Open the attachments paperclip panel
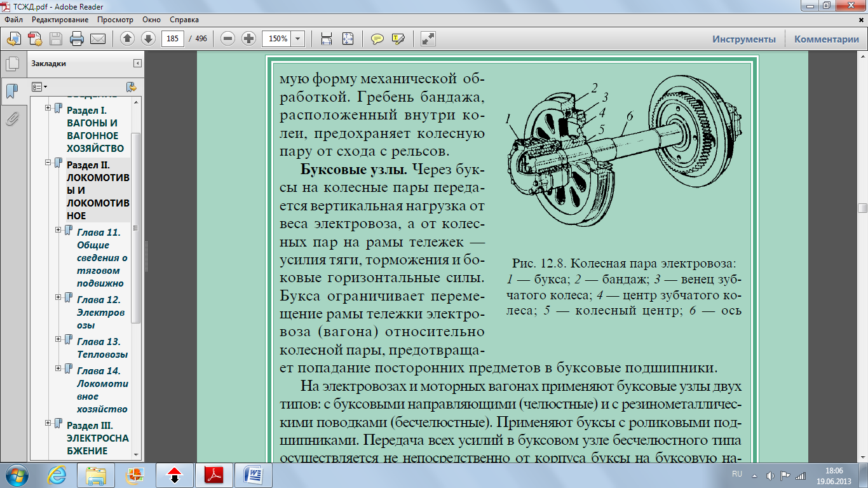 [x=11, y=118]
